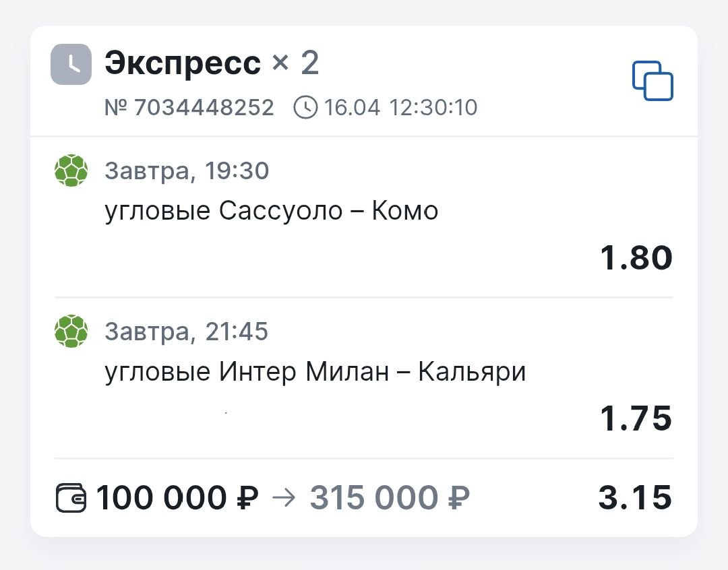
Task: Select bet number 7034448252
Action: tap(189, 107)
